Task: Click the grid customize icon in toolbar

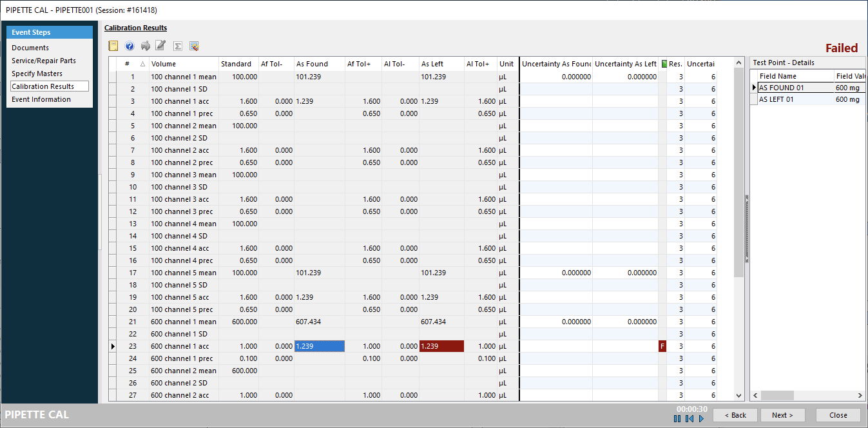Action: 194,46
